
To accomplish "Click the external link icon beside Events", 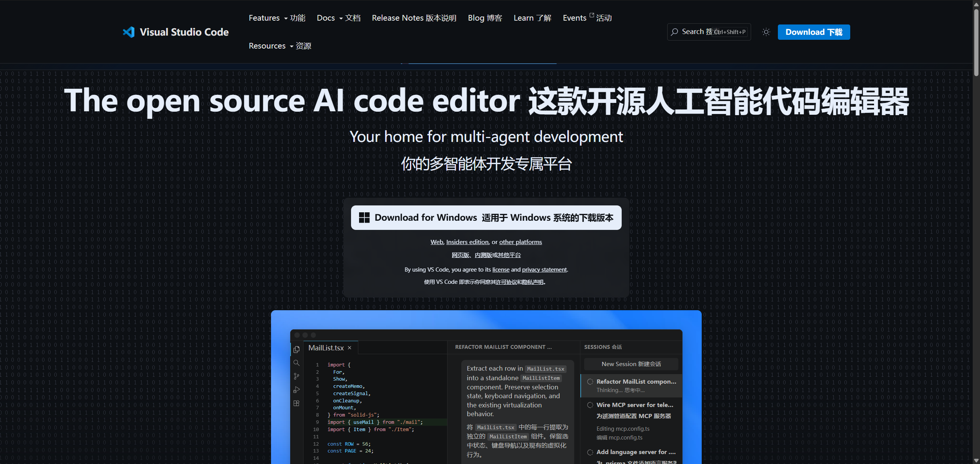I will click(591, 15).
